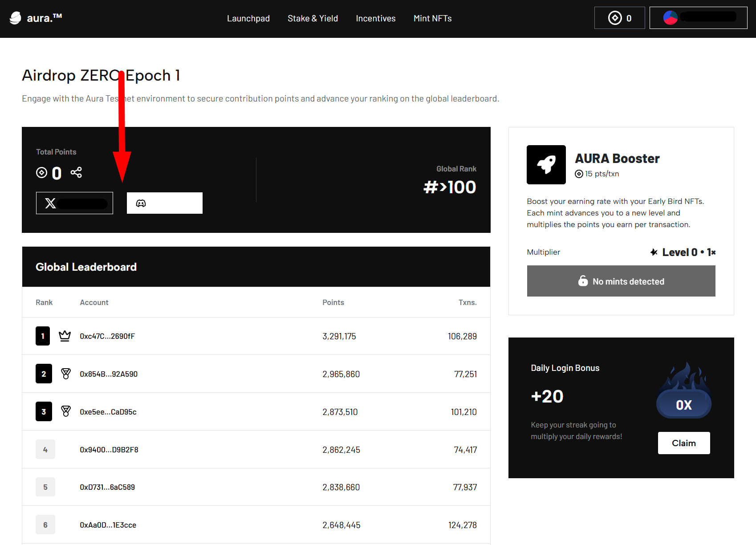Claim the daily login bonus
756x545 pixels.
[684, 443]
